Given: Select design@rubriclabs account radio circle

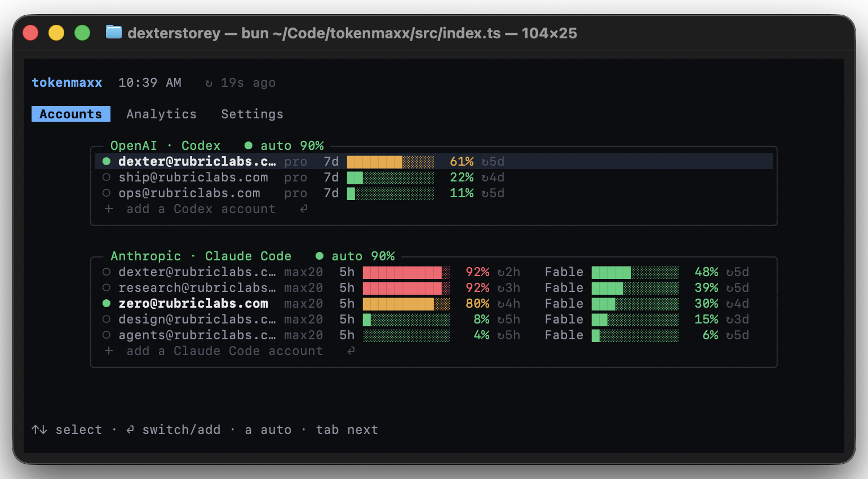Looking at the screenshot, I should click(x=107, y=320).
